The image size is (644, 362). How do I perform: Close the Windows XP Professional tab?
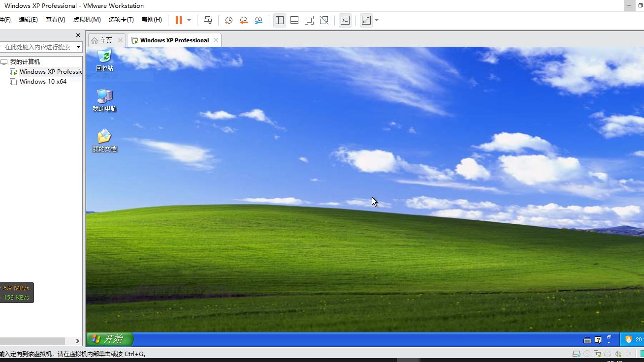216,40
